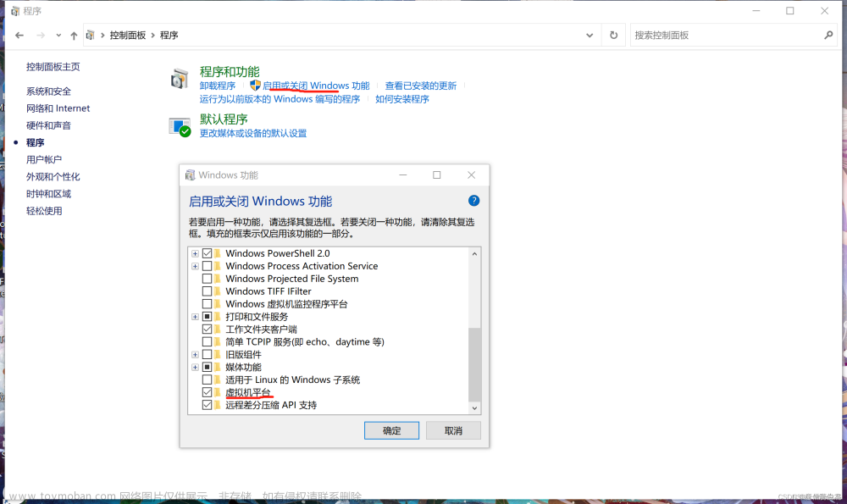Open the 程序和功能 heading link

click(230, 71)
